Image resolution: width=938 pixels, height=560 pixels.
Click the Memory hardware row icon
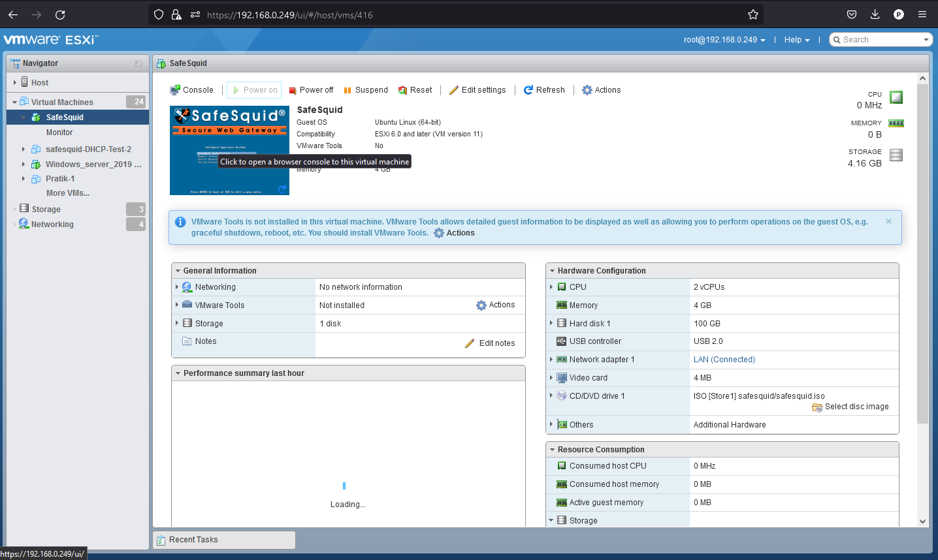coord(562,305)
